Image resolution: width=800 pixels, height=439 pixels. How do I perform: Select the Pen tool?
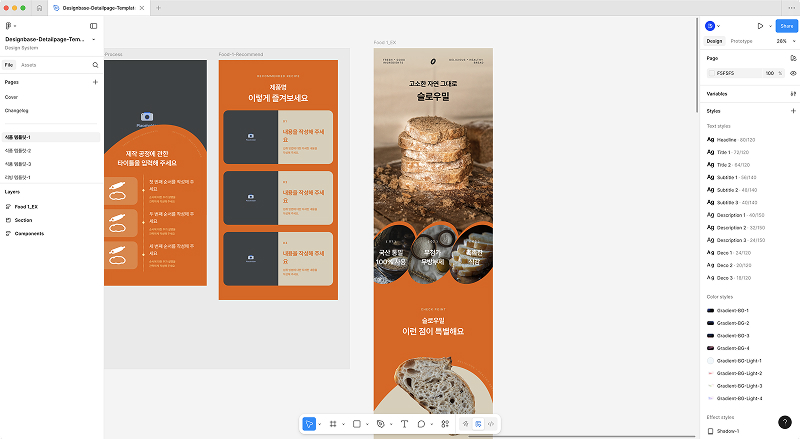pyautogui.click(x=380, y=424)
